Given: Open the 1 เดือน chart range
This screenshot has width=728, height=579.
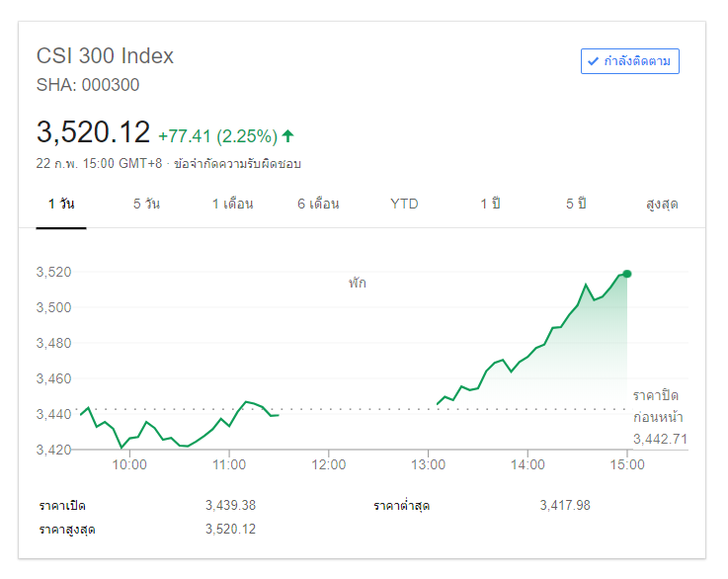Looking at the screenshot, I should 232,205.
